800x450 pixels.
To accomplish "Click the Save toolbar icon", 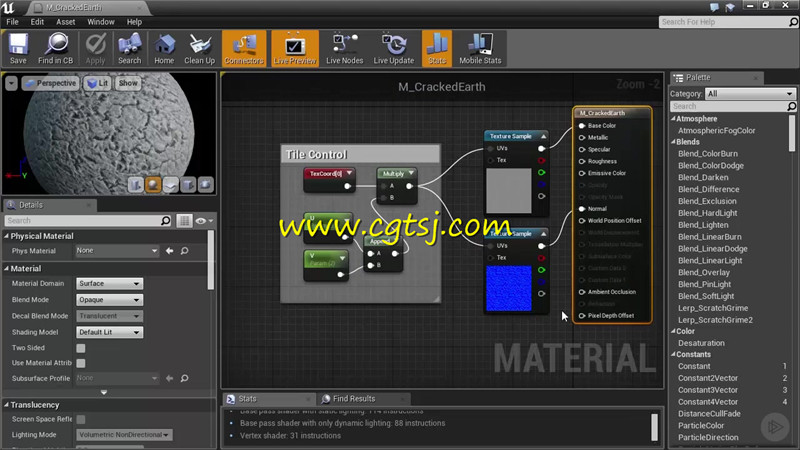I will (x=18, y=48).
